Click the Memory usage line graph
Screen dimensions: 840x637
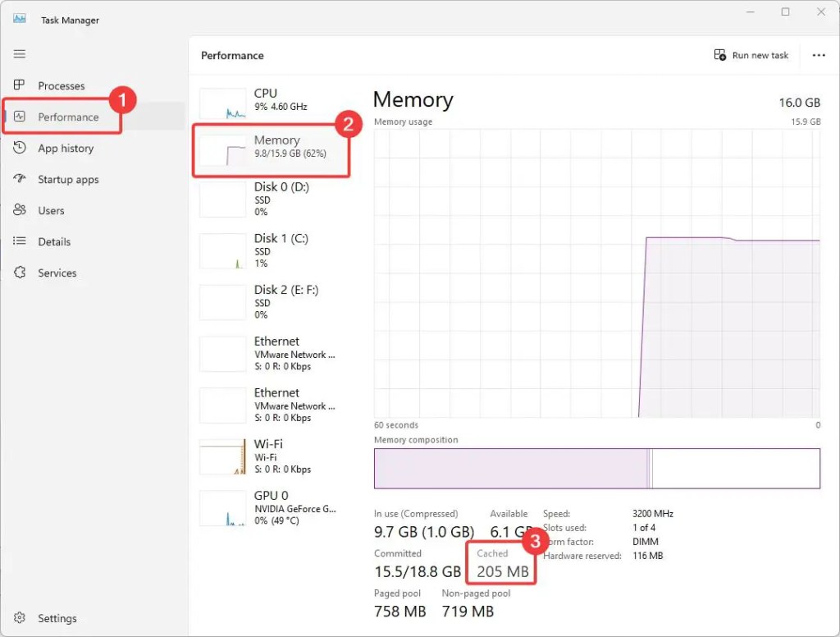coord(597,273)
